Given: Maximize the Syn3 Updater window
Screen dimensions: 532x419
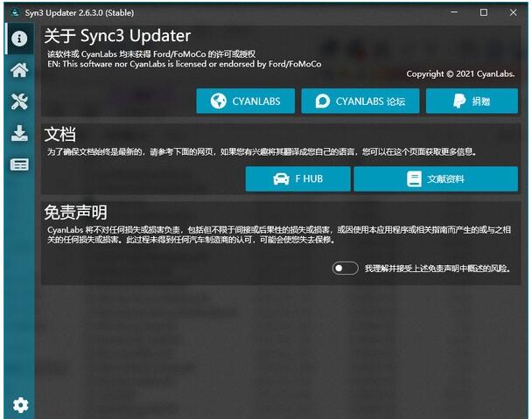Looking at the screenshot, I should coord(484,12).
